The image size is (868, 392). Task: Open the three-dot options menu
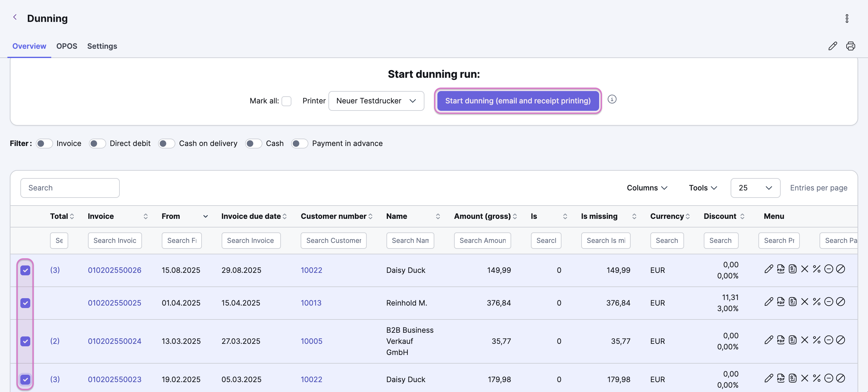[847, 19]
